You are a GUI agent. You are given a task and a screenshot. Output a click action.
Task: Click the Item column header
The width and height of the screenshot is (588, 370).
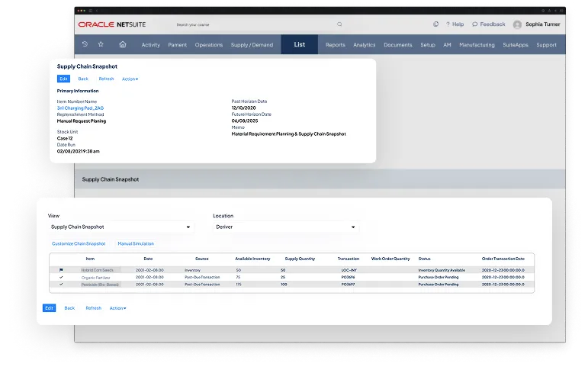coord(90,259)
